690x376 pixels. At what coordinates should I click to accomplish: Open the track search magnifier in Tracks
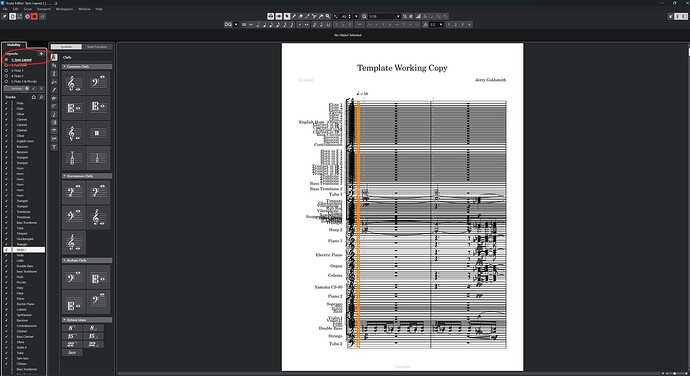point(41,97)
